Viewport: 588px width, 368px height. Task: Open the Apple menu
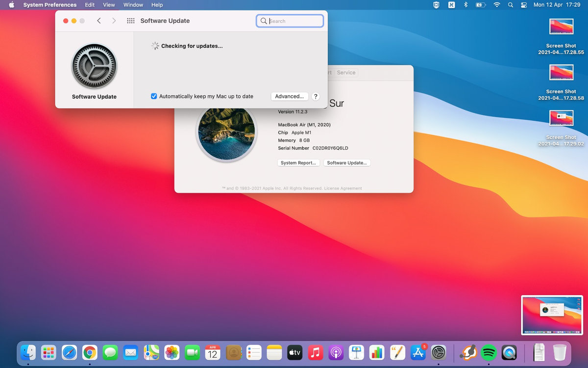click(11, 5)
